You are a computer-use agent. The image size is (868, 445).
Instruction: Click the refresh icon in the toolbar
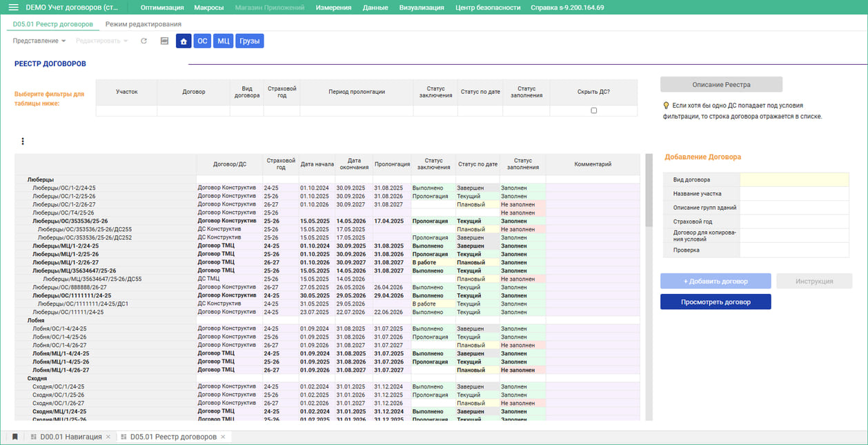click(144, 41)
